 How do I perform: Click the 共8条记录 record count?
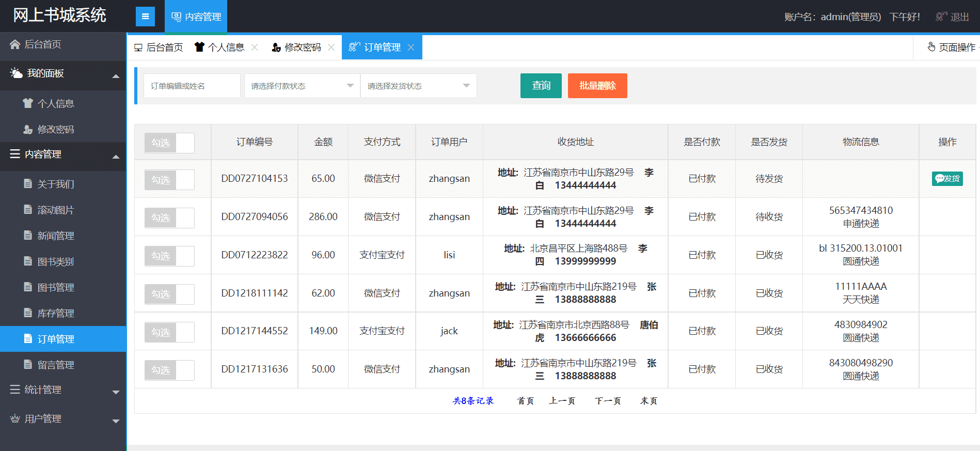(x=473, y=401)
